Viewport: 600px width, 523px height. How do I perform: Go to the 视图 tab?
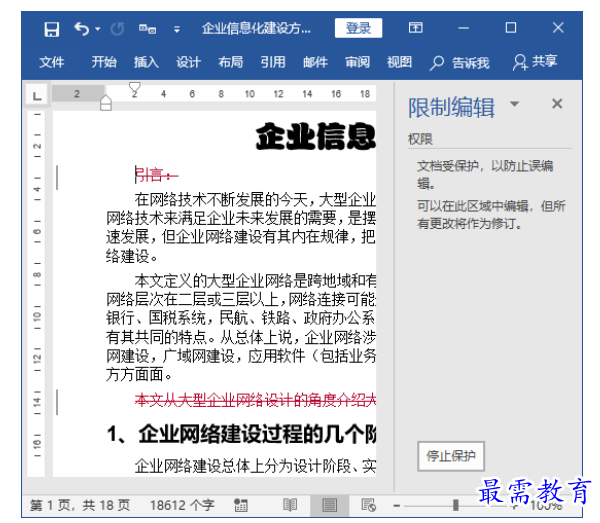tap(399, 62)
